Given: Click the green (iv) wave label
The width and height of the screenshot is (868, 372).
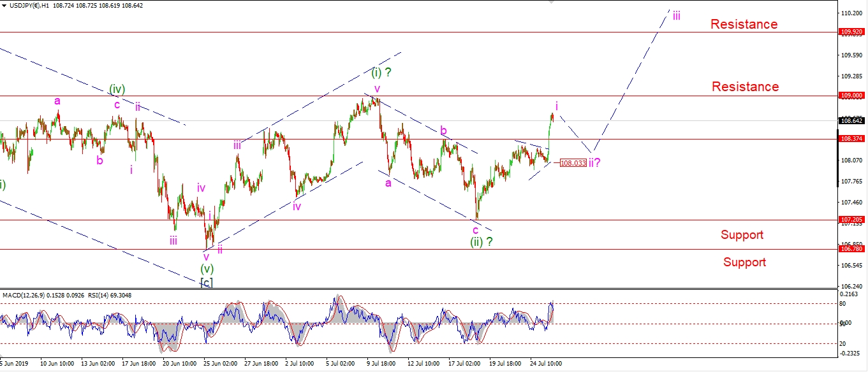Looking at the screenshot, I should [117, 89].
